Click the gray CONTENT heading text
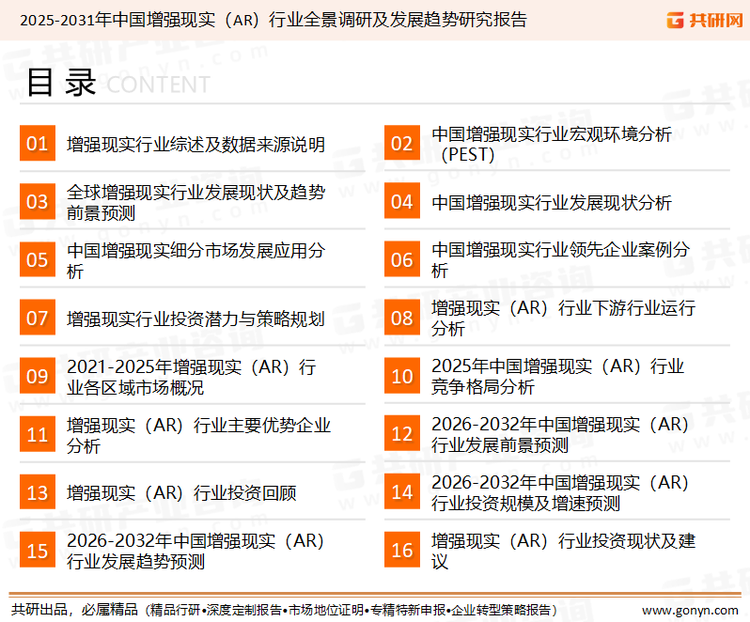The image size is (750, 622). click(x=158, y=85)
